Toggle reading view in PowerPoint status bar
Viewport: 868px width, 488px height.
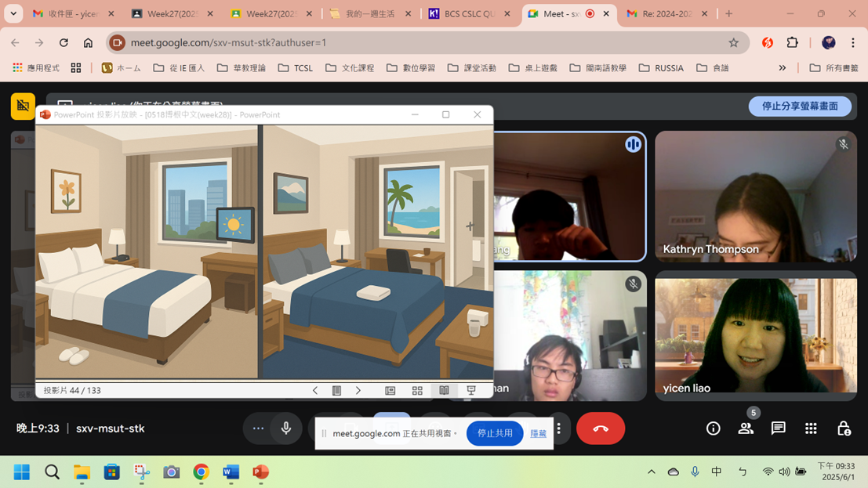click(x=444, y=390)
